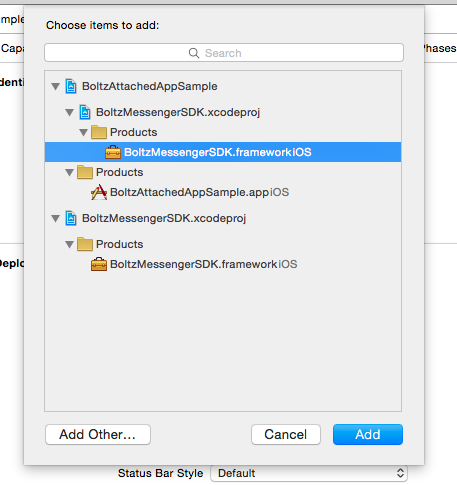457x485 pixels.
Task: Click the magnifying glass search icon
Action: tap(194, 53)
